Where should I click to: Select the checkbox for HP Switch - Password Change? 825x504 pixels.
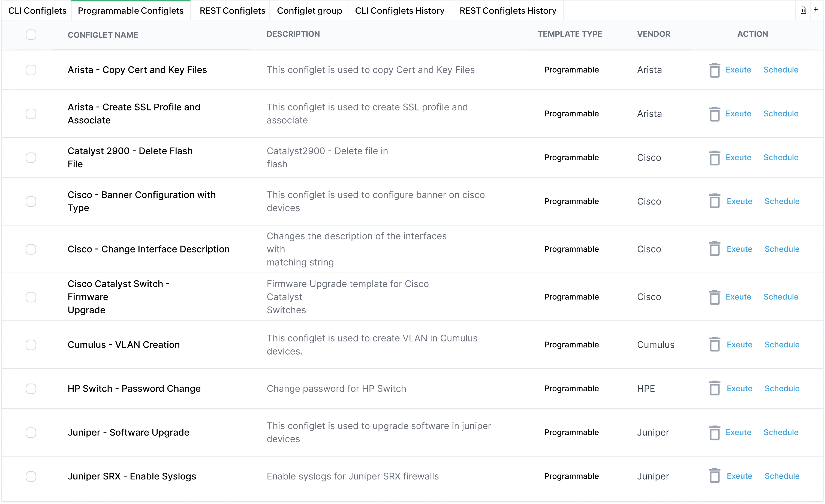coord(31,388)
